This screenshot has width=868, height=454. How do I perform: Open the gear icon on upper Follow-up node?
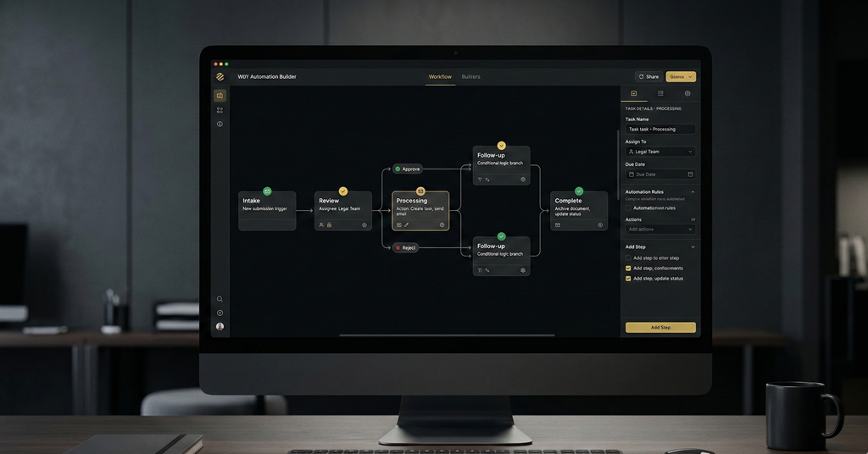click(x=523, y=180)
